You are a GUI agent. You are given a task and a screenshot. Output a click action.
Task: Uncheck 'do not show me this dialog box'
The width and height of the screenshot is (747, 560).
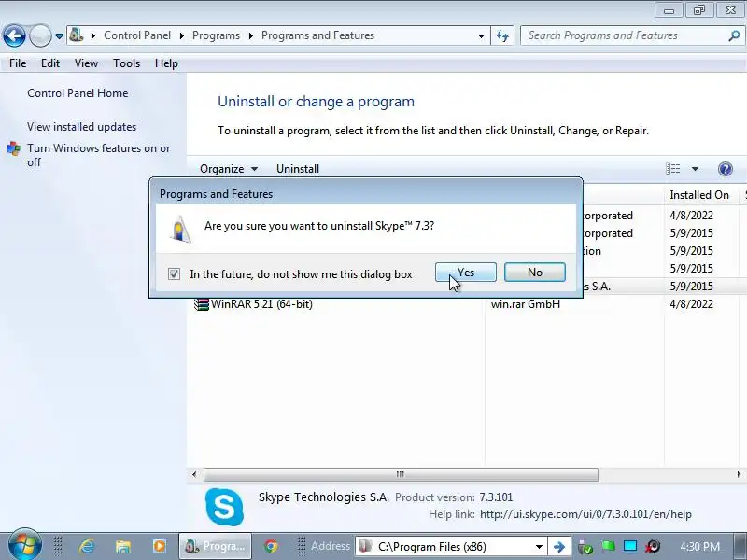coord(174,273)
